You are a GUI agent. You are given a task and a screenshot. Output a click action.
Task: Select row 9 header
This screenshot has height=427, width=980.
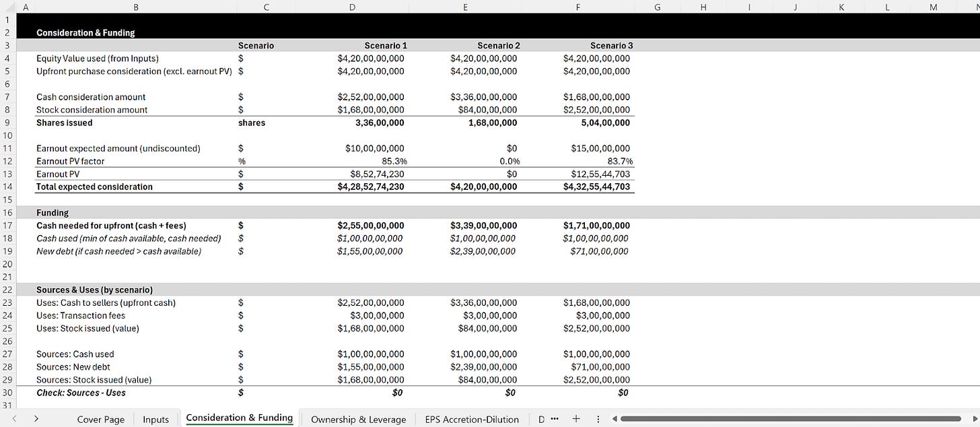tap(9, 123)
